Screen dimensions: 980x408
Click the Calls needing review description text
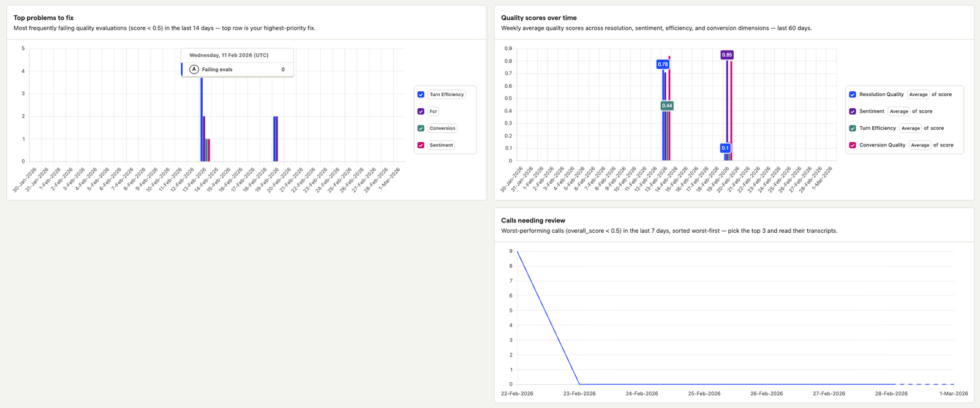tap(669, 231)
